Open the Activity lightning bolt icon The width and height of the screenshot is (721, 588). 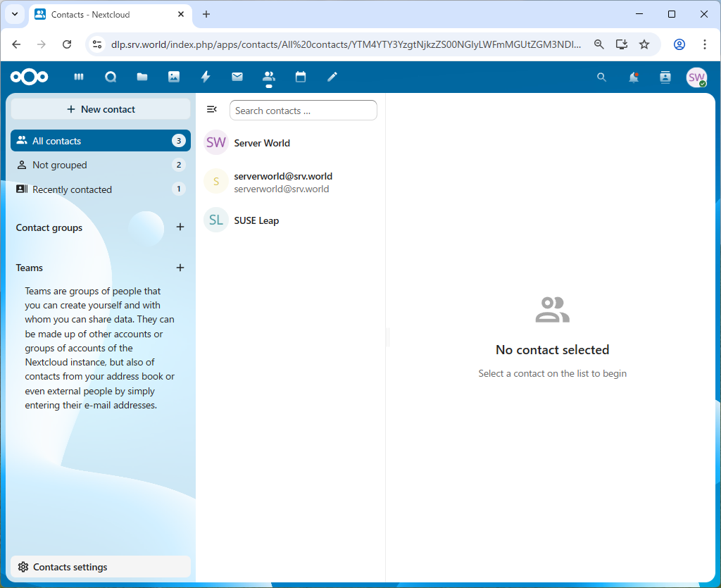point(206,77)
